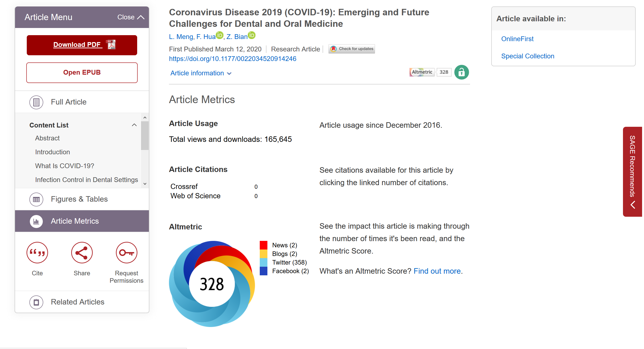The width and height of the screenshot is (644, 349).
Task: Click the News (2) legend label
Action: [285, 245]
